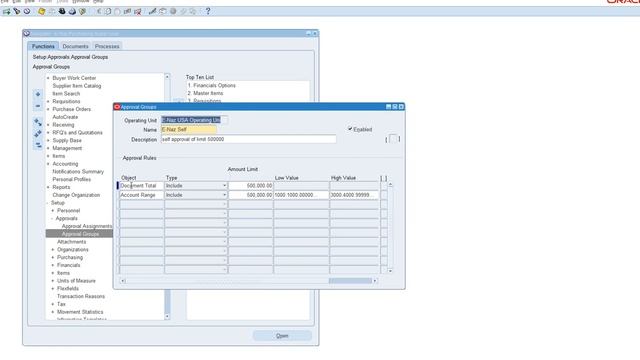Click the Navigator expand plus icon
640x360 pixels.
point(38,95)
